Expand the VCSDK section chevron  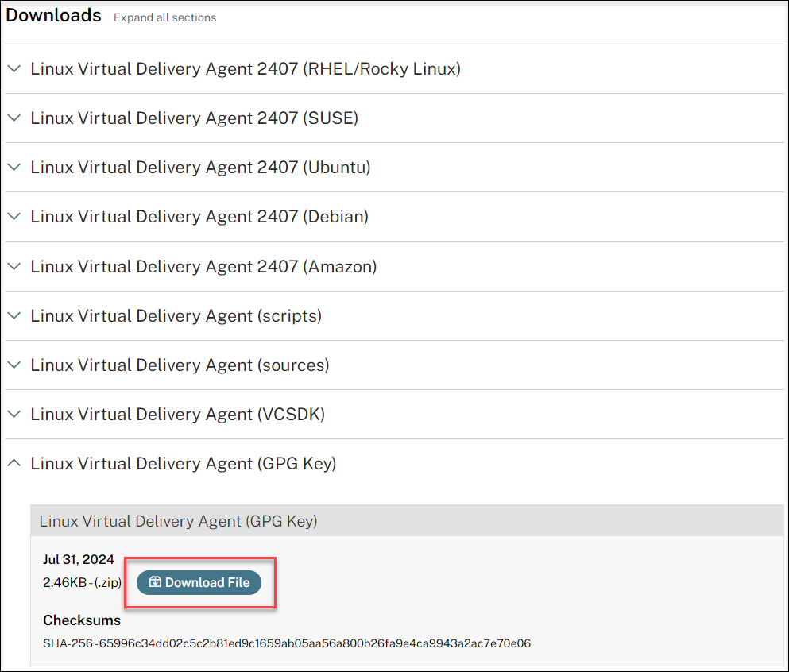point(14,415)
